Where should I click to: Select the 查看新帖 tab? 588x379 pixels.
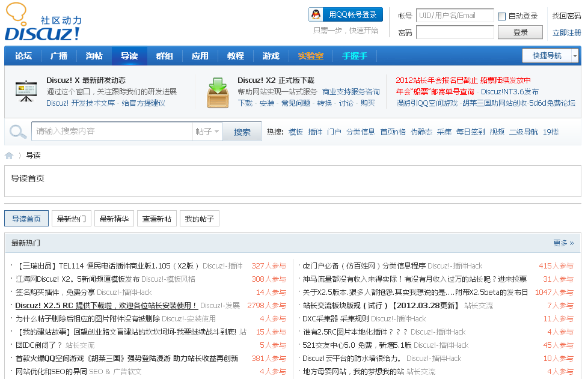[157, 219]
